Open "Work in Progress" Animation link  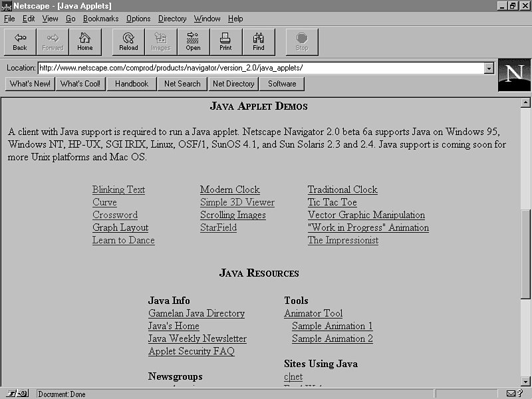coord(368,227)
